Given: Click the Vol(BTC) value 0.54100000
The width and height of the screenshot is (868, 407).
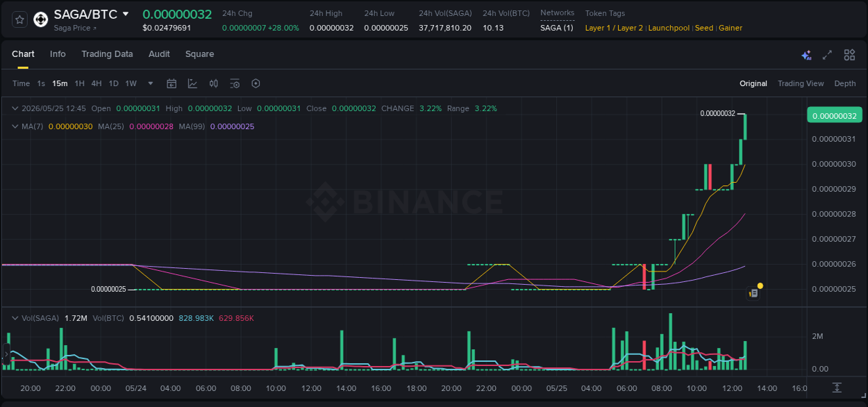Looking at the screenshot, I should [x=151, y=318].
